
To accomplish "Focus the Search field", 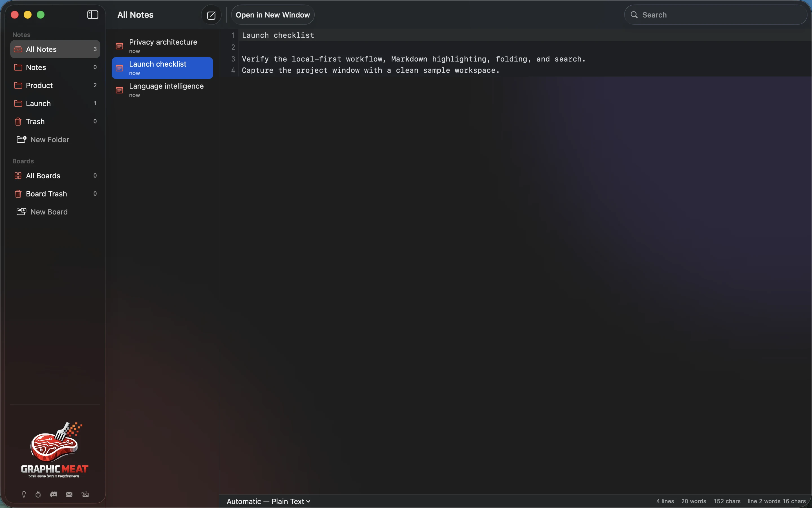I will tap(715, 15).
